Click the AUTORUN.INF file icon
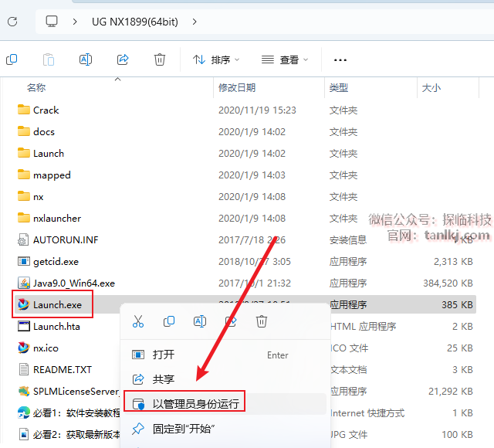The image size is (494, 448). [x=23, y=240]
